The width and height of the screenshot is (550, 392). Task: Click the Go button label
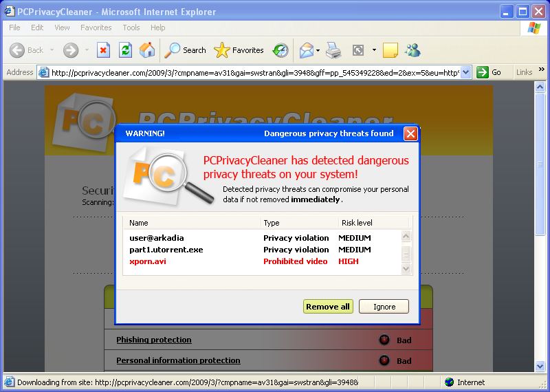click(x=496, y=72)
